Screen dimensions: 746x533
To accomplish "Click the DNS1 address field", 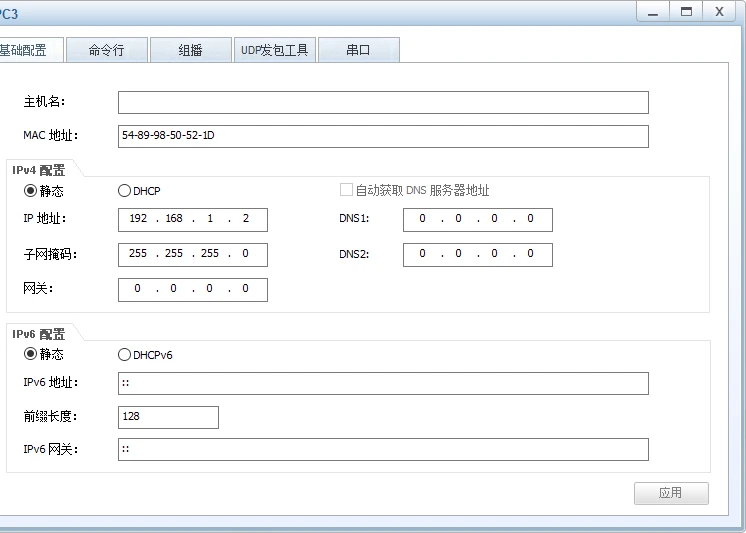I will tap(477, 219).
